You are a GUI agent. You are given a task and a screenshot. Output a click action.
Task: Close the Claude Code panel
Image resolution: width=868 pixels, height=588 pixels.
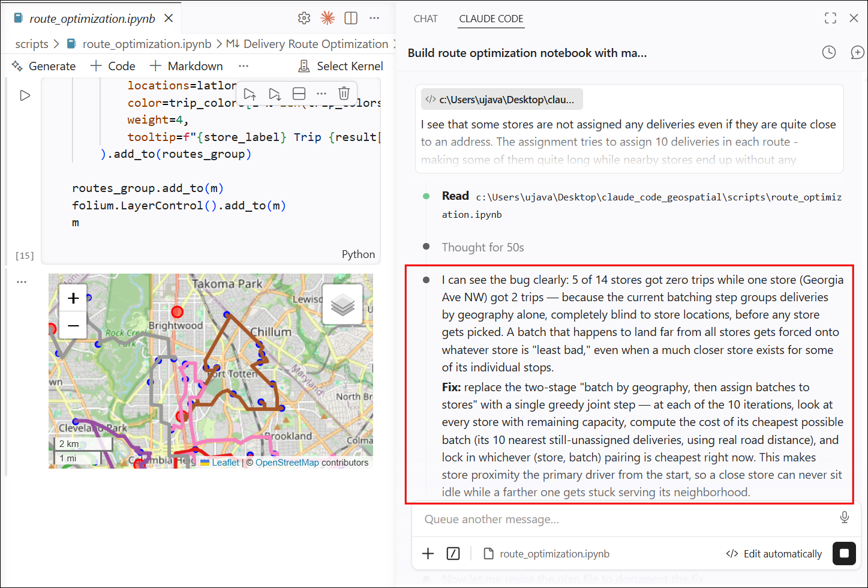854,18
